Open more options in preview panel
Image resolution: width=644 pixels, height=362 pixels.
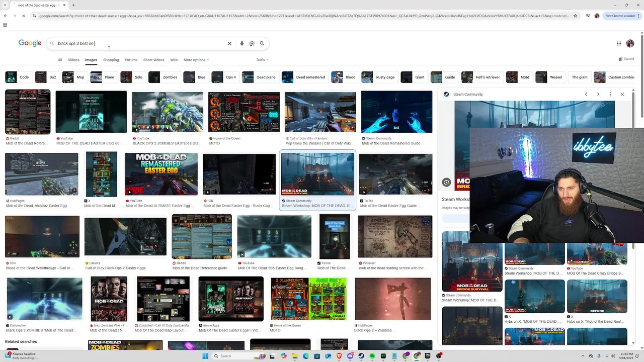[610, 94]
